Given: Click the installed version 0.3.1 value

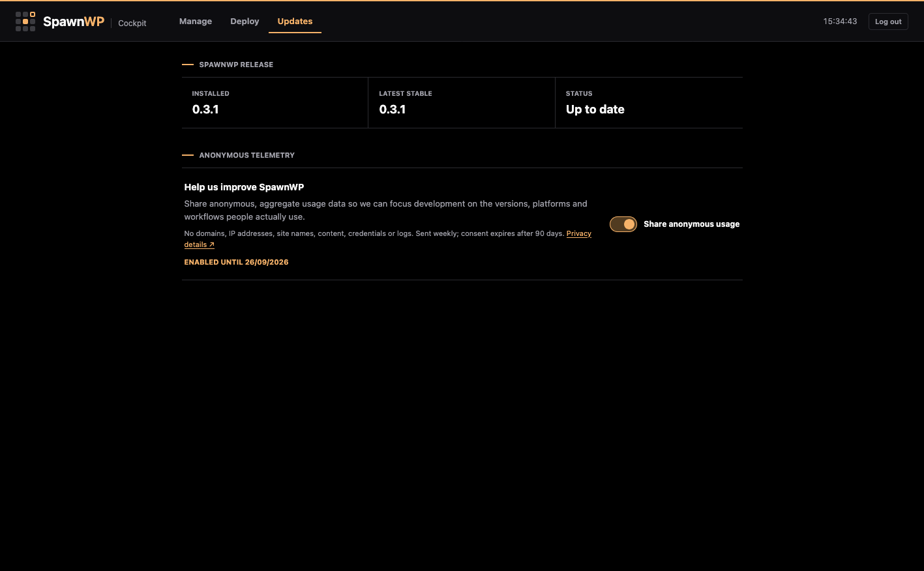Looking at the screenshot, I should click(x=205, y=110).
